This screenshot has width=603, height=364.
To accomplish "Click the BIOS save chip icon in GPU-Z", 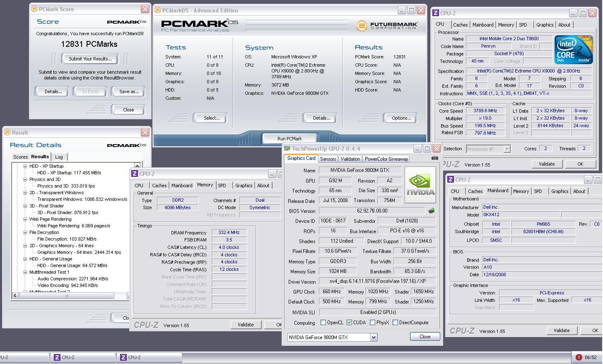I will tap(432, 211).
